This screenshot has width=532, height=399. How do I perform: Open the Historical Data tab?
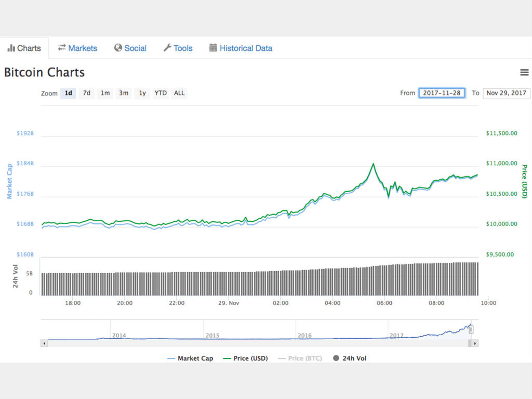click(x=241, y=48)
